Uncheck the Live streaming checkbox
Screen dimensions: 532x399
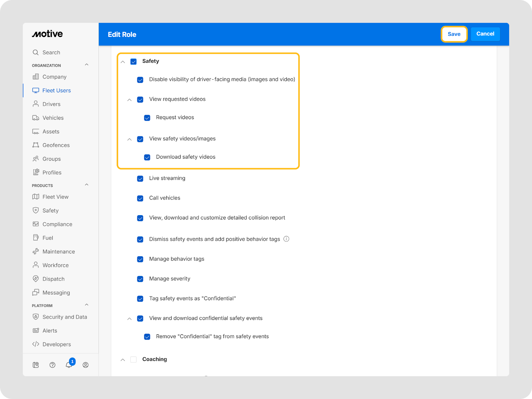[140, 179]
